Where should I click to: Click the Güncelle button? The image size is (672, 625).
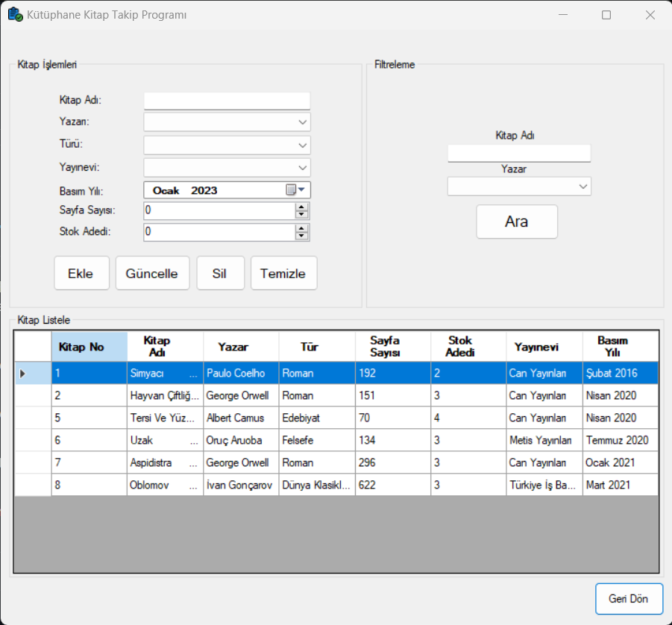pyautogui.click(x=152, y=274)
